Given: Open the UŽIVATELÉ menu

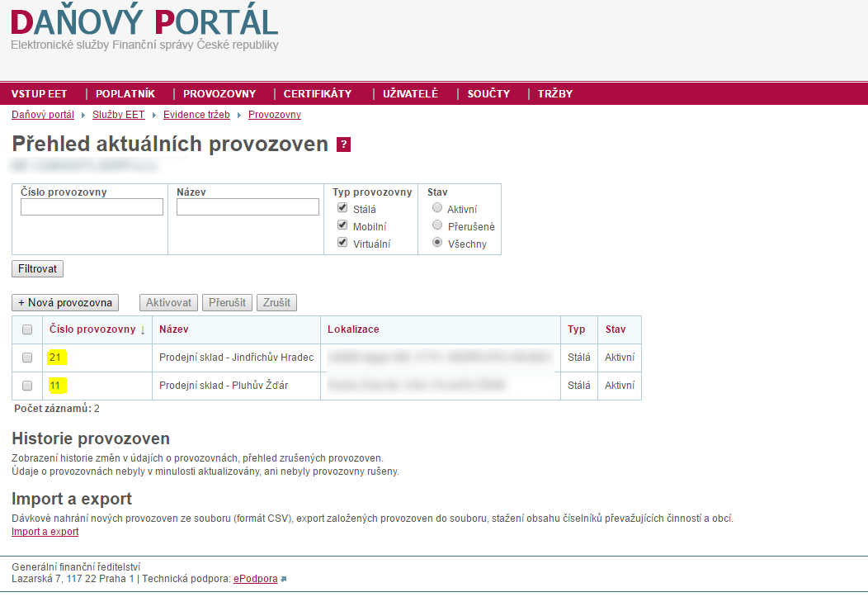Looking at the screenshot, I should pos(410,93).
